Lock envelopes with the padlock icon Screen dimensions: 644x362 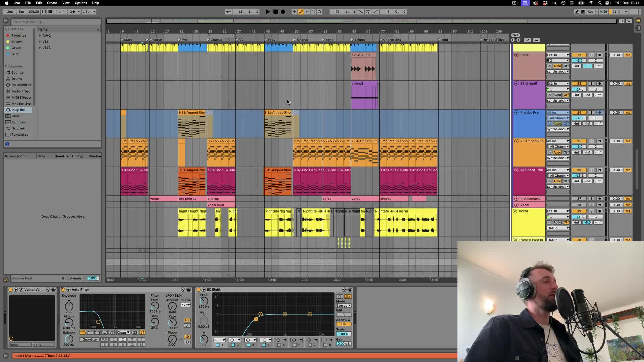pos(536,40)
